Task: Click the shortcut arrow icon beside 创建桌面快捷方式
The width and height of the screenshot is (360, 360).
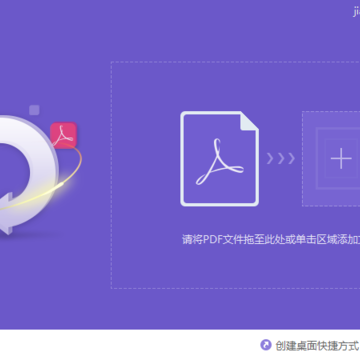Action: 266,346
